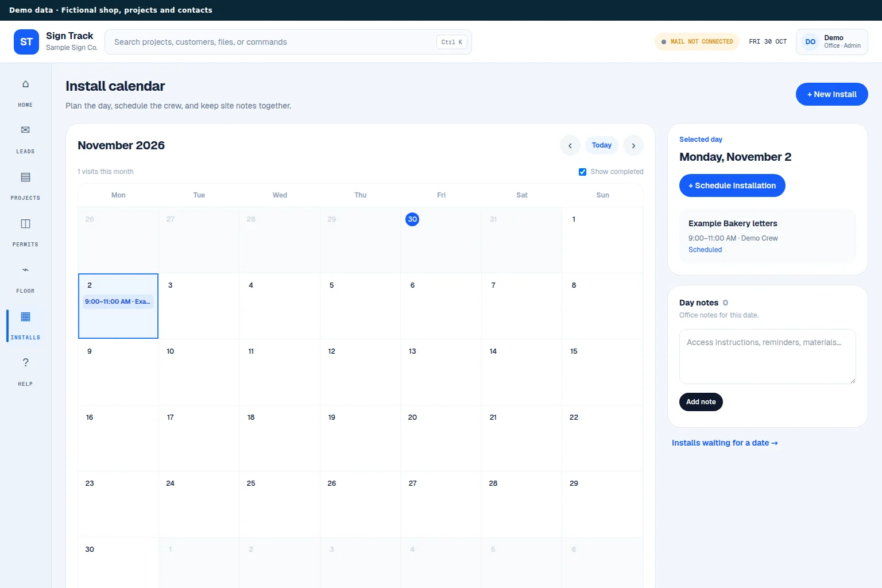This screenshot has height=588, width=882.
Task: Select November 27 in the calendar
Action: click(x=441, y=504)
